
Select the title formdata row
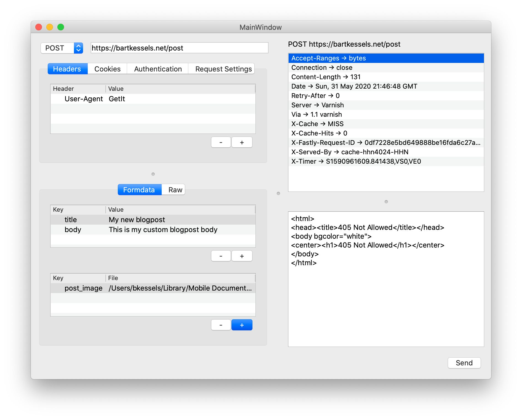click(124, 219)
